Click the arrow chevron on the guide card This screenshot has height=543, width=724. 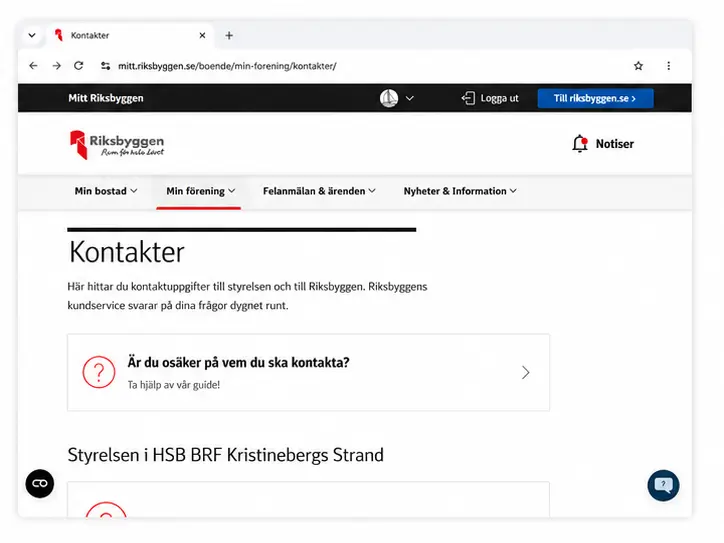pos(525,373)
